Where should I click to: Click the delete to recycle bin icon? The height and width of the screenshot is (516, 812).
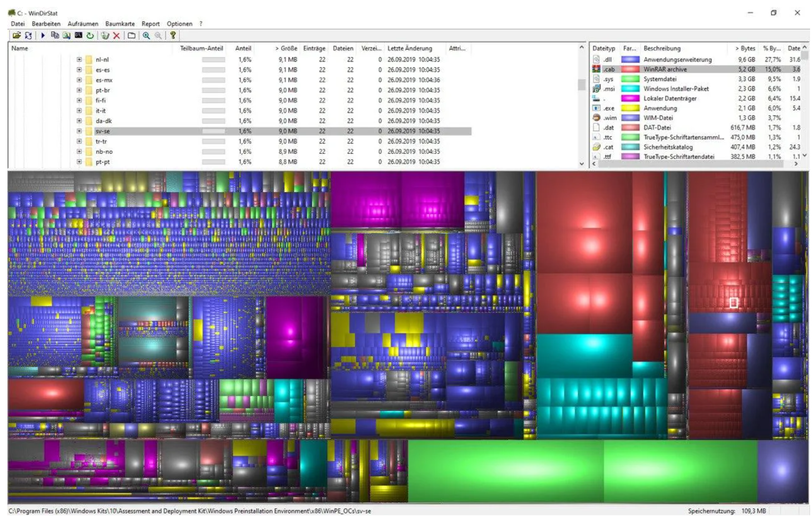(x=105, y=36)
